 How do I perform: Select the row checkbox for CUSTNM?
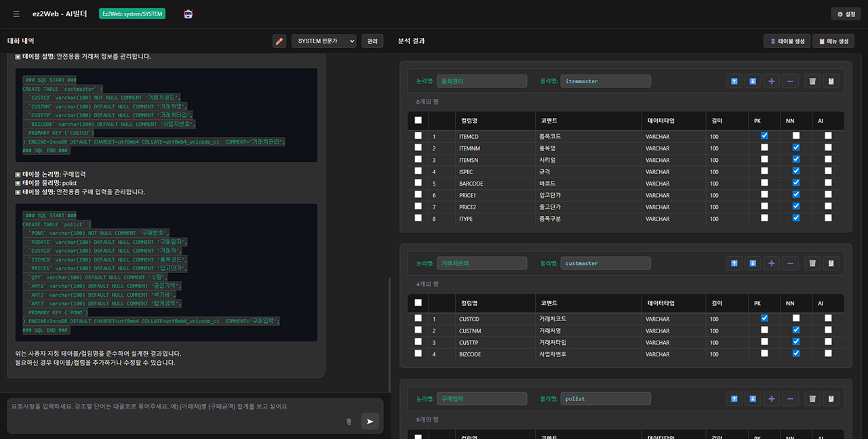point(418,331)
